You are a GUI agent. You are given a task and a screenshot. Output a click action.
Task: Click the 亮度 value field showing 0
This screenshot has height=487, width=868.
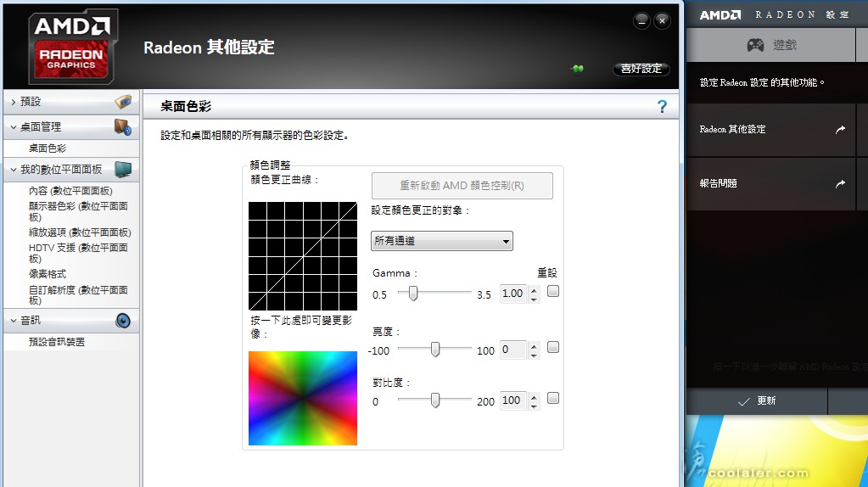click(513, 350)
